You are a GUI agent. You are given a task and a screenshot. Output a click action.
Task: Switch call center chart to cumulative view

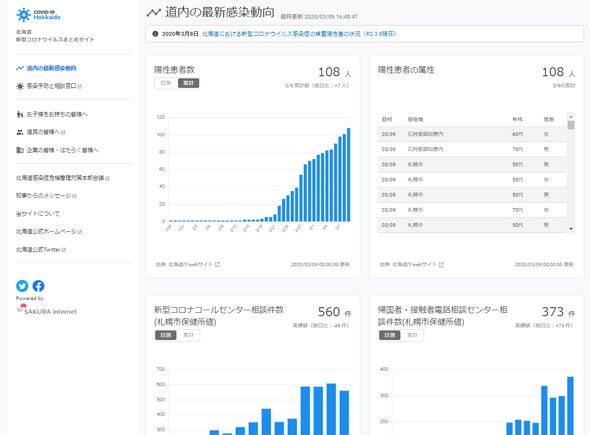[188, 335]
